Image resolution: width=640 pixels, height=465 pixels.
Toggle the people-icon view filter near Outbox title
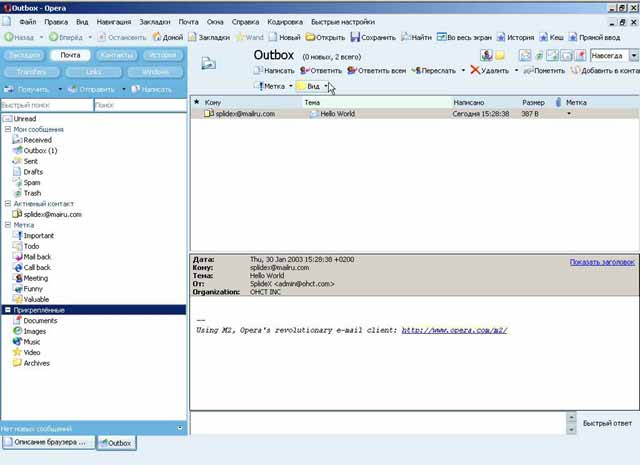click(486, 55)
